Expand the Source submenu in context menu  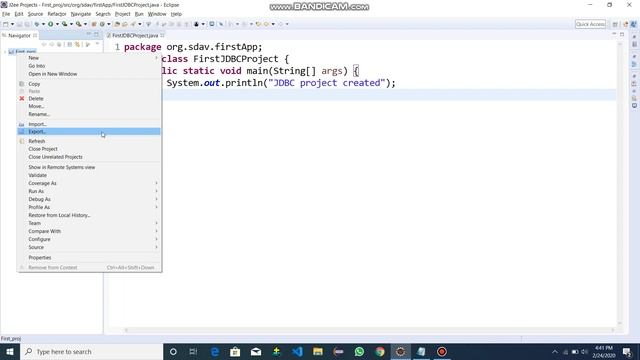89,247
